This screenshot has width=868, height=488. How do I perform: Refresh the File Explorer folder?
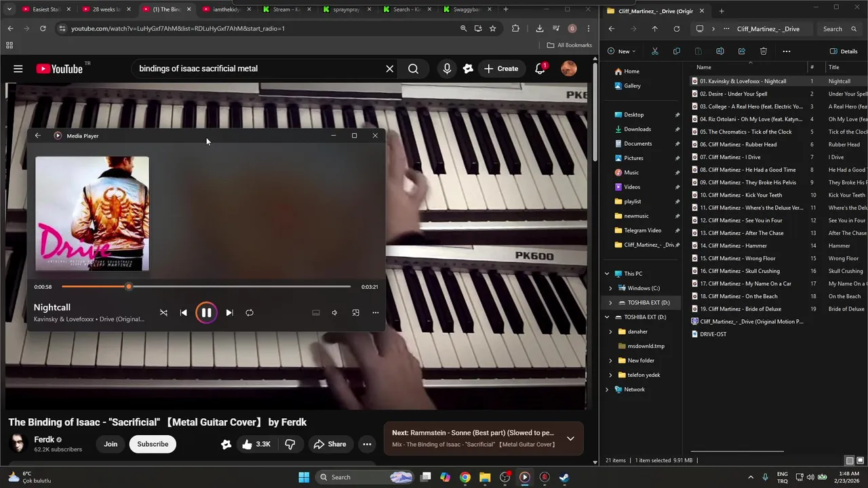pos(676,29)
